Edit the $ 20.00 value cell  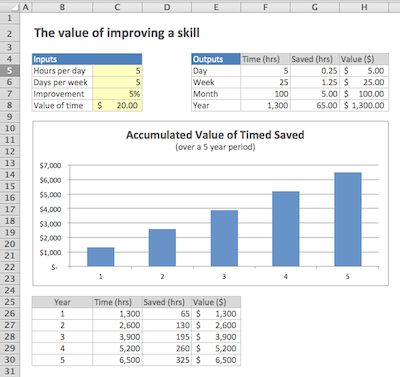pyautogui.click(x=117, y=105)
